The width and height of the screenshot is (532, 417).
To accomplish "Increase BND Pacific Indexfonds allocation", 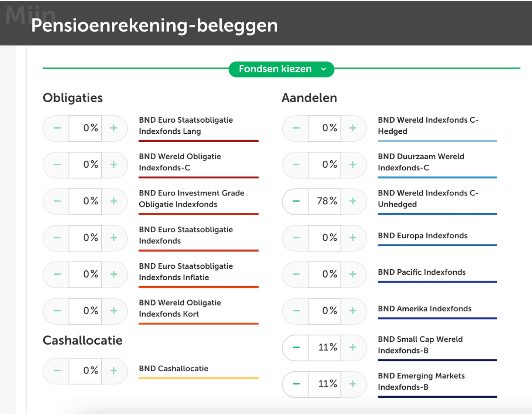I will tap(353, 274).
